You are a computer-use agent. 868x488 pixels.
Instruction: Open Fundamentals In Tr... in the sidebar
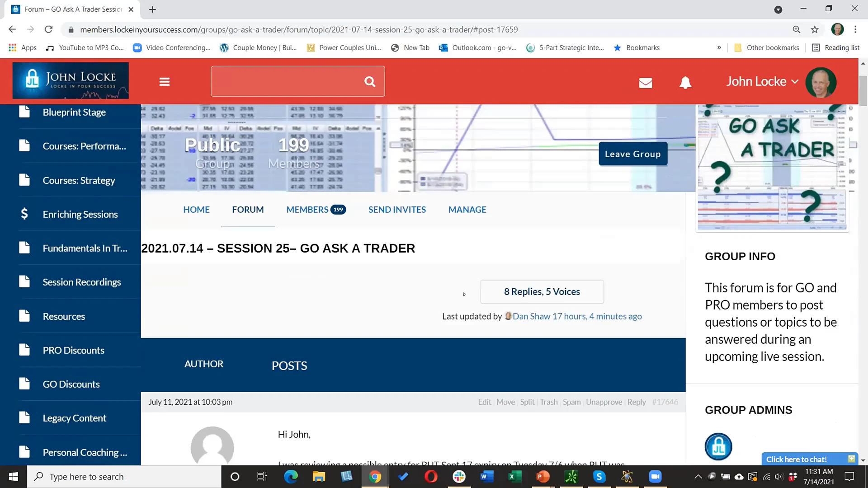pos(85,248)
